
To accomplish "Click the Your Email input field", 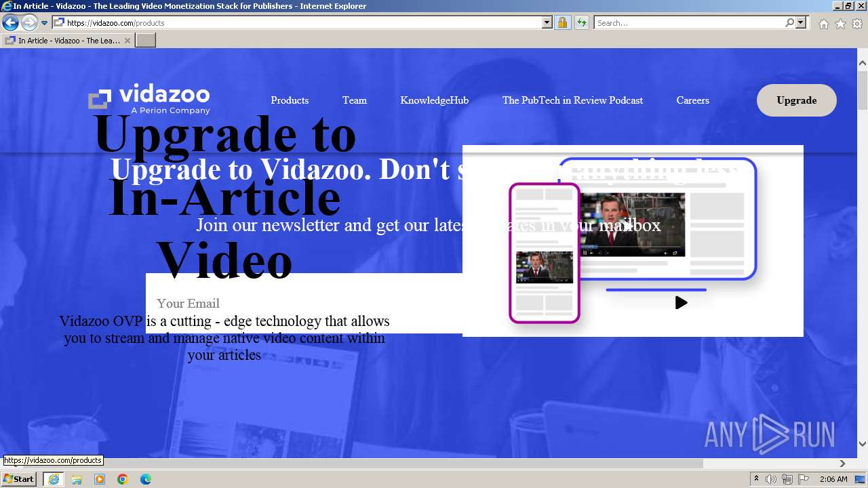I will [x=304, y=303].
